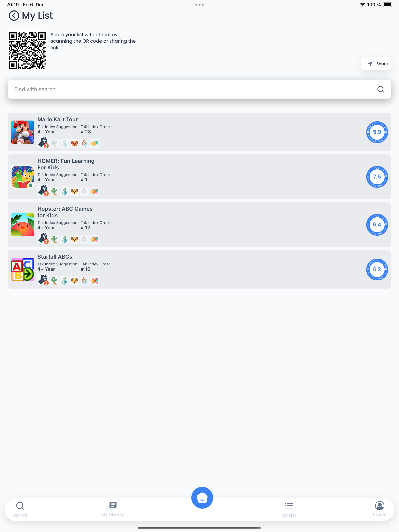
Task: Select the Hopster: ABC Games for Kids title
Action: [x=65, y=212]
